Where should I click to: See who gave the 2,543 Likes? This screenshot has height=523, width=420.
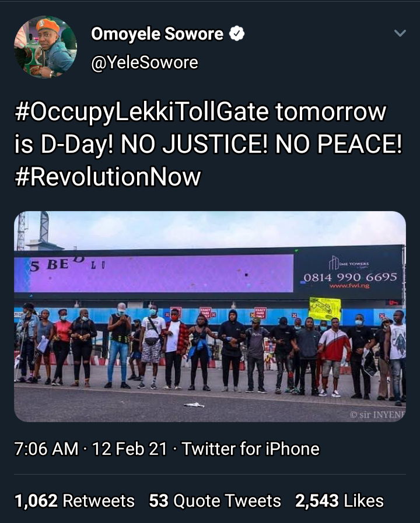pos(339,501)
